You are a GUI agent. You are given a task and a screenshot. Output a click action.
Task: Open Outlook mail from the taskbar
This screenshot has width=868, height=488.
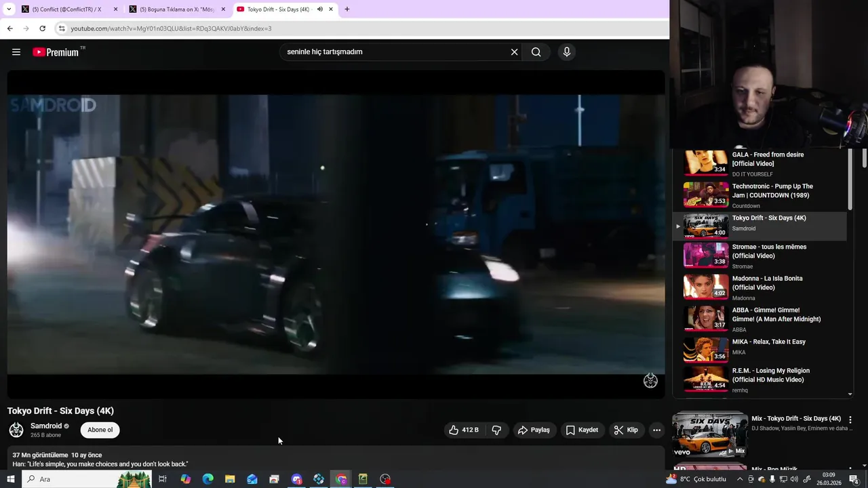pos(252,479)
